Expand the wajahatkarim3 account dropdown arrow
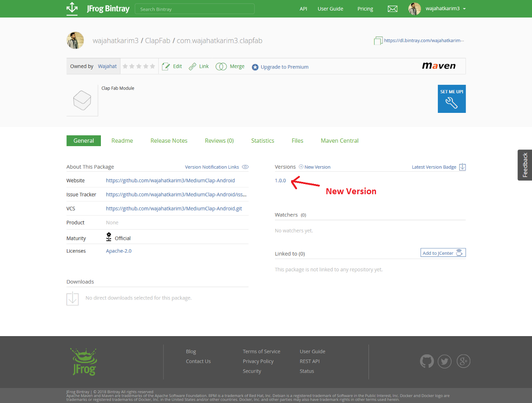The image size is (532, 403). click(464, 9)
